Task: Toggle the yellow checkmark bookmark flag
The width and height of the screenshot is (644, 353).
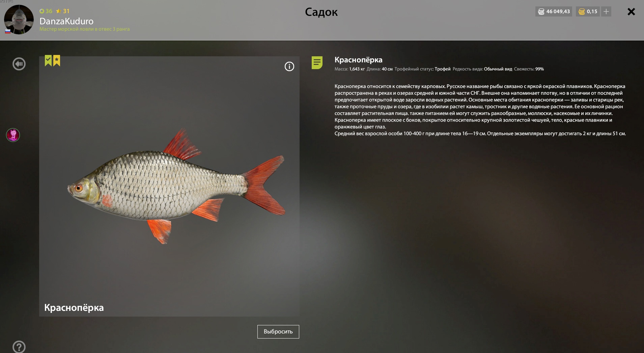Action: tap(48, 61)
